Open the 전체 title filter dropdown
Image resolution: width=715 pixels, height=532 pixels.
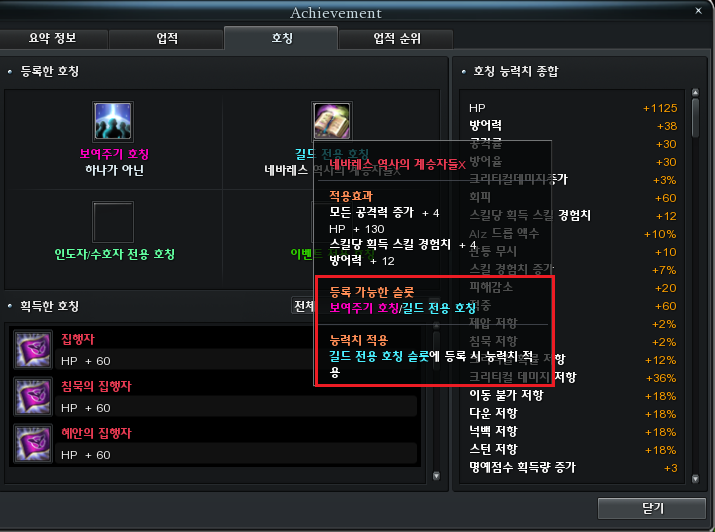[x=303, y=306]
